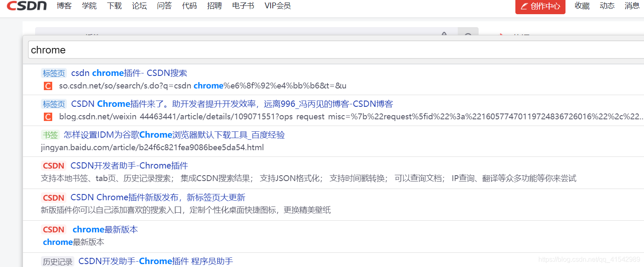Click the 创作中心 button
The width and height of the screenshot is (644, 267).
(x=540, y=6)
